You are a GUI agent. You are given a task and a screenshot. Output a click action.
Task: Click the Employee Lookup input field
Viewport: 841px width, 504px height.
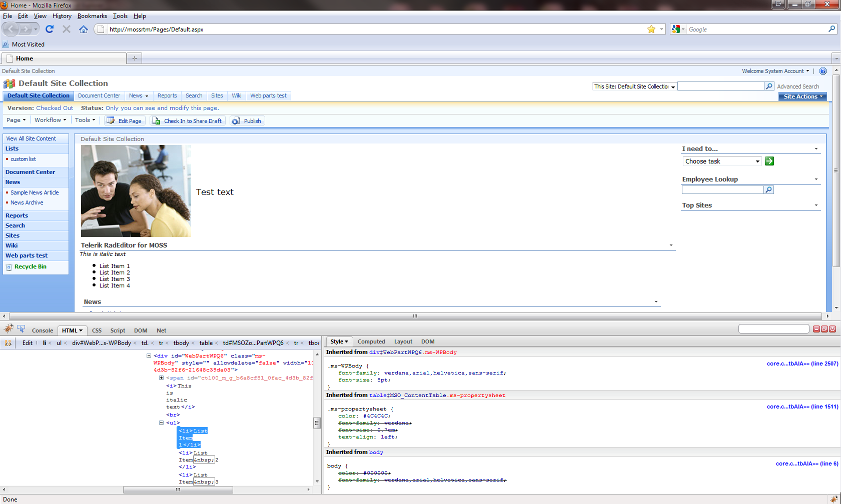click(722, 190)
